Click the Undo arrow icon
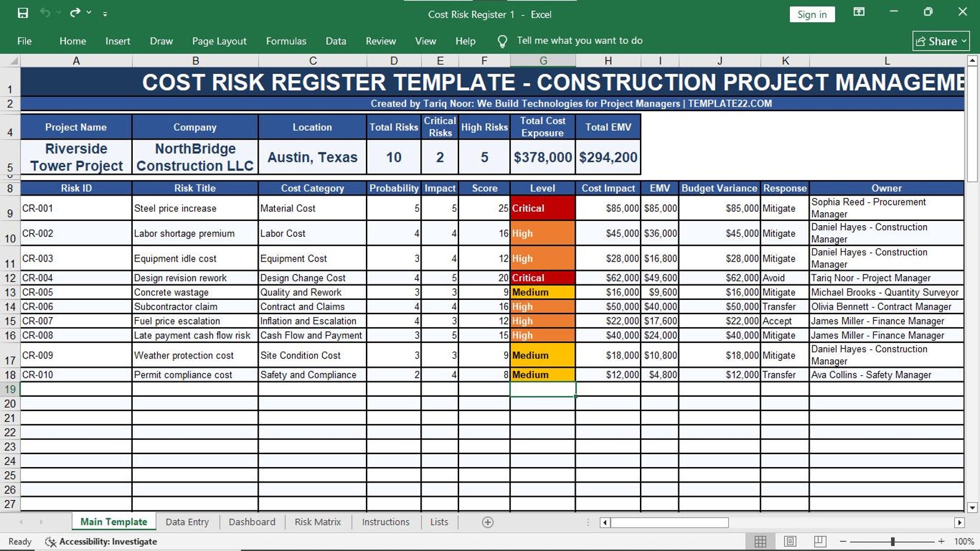 click(x=45, y=13)
